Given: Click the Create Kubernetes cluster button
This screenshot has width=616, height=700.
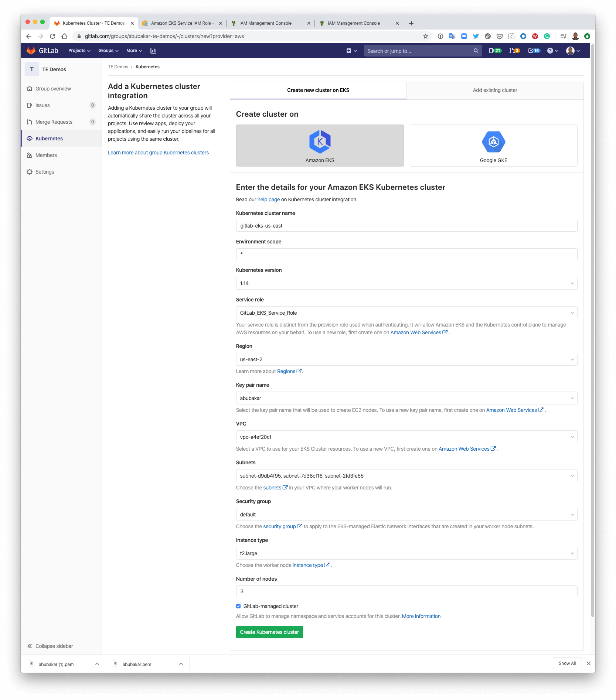Looking at the screenshot, I should coord(269,632).
